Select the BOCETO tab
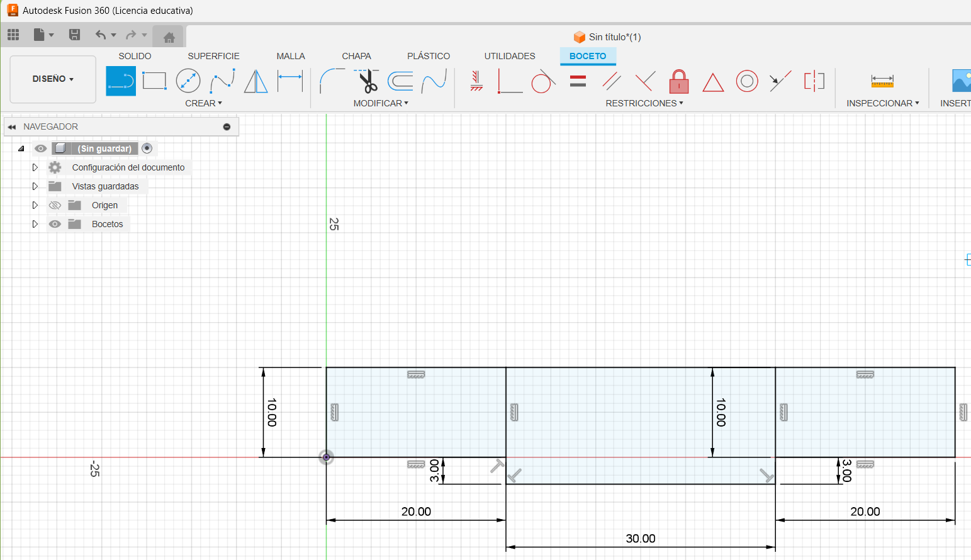 tap(588, 56)
